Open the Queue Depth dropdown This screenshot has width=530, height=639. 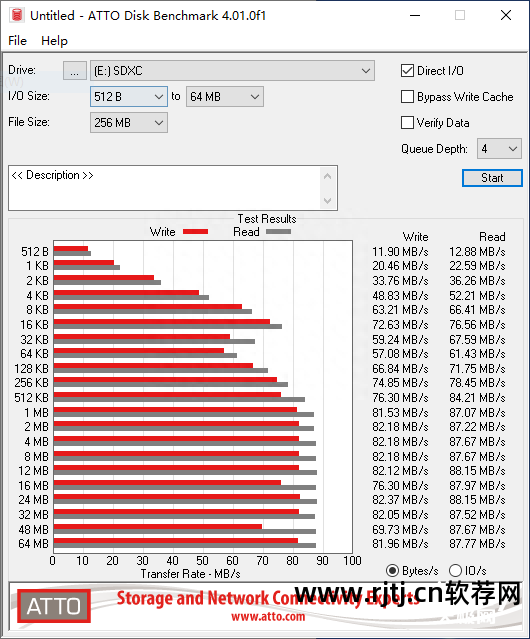tap(499, 149)
